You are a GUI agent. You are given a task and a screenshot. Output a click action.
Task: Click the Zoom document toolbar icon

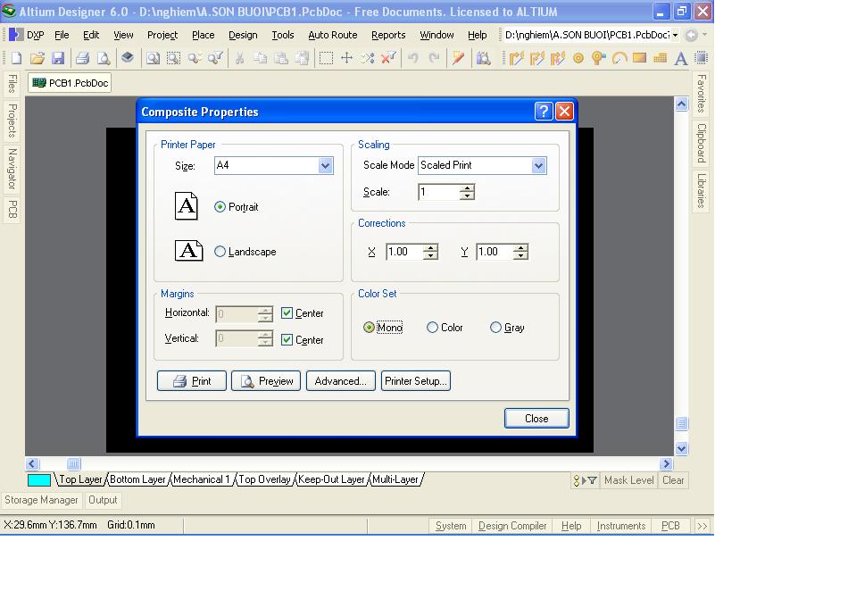pyautogui.click(x=153, y=58)
